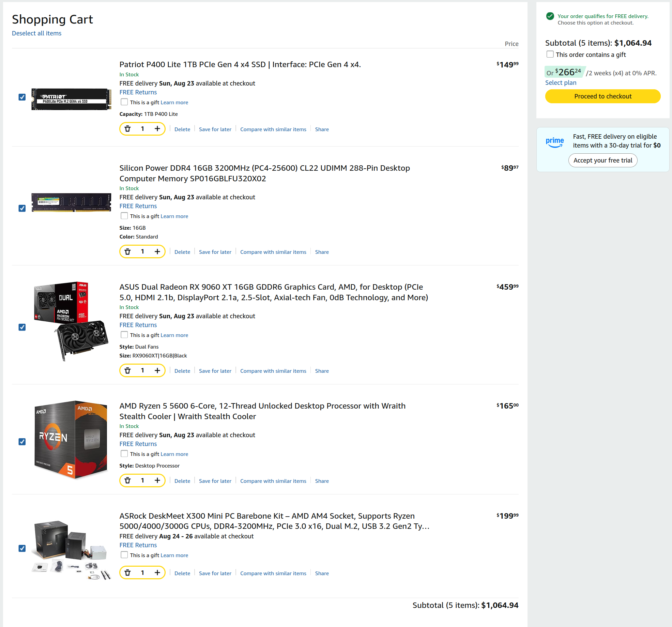Viewport: 672px width, 627px height.
Task: Click Learn more for Patriot gift option
Action: tap(174, 102)
